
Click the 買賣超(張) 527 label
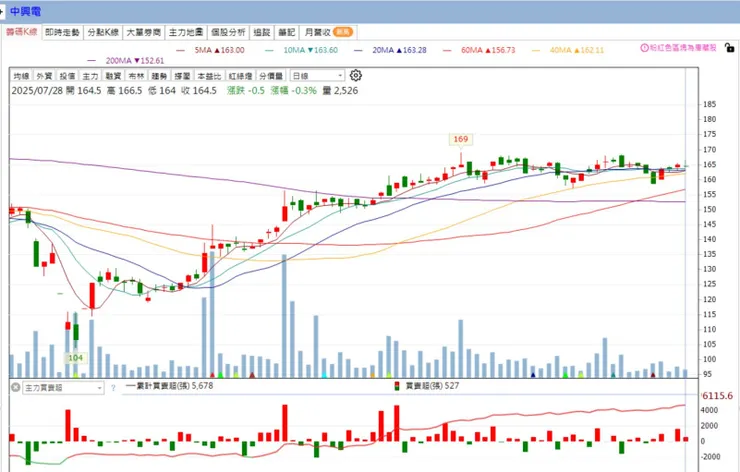coord(432,386)
